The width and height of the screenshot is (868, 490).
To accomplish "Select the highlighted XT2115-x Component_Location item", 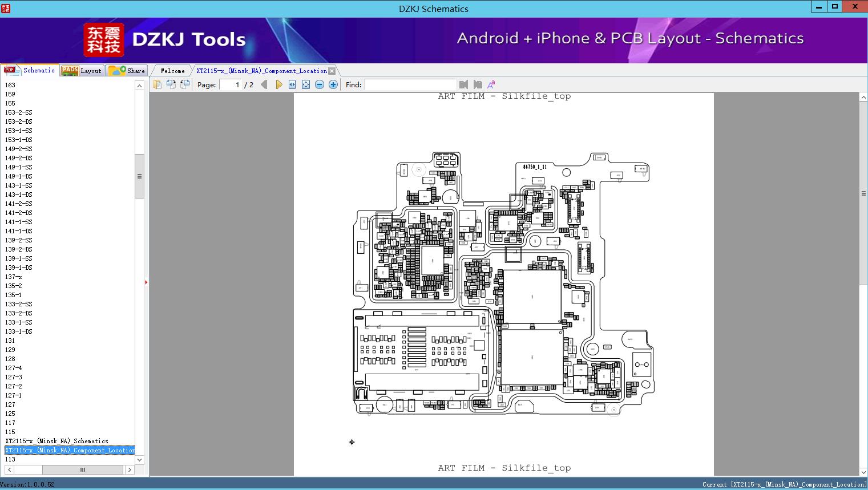I will point(70,450).
